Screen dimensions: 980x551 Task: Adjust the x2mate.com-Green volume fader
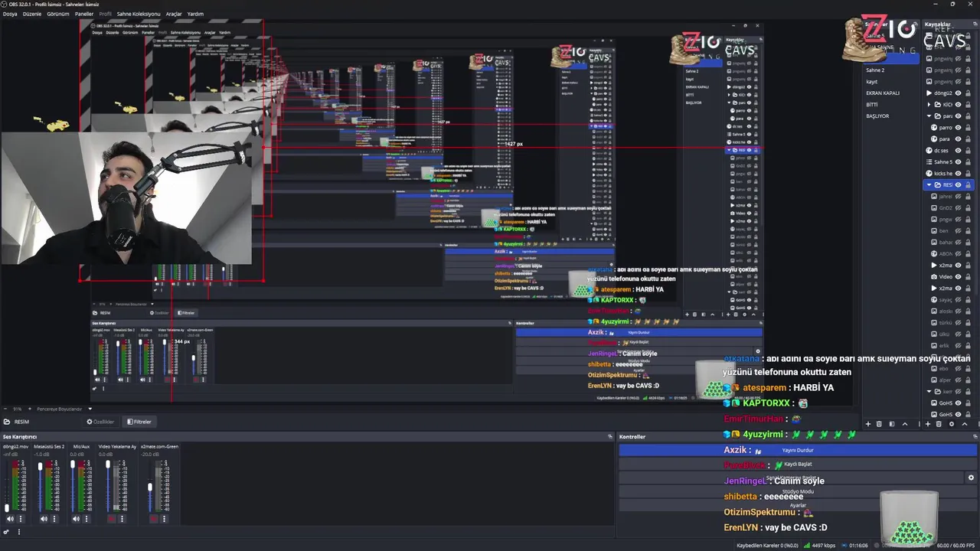coord(150,487)
